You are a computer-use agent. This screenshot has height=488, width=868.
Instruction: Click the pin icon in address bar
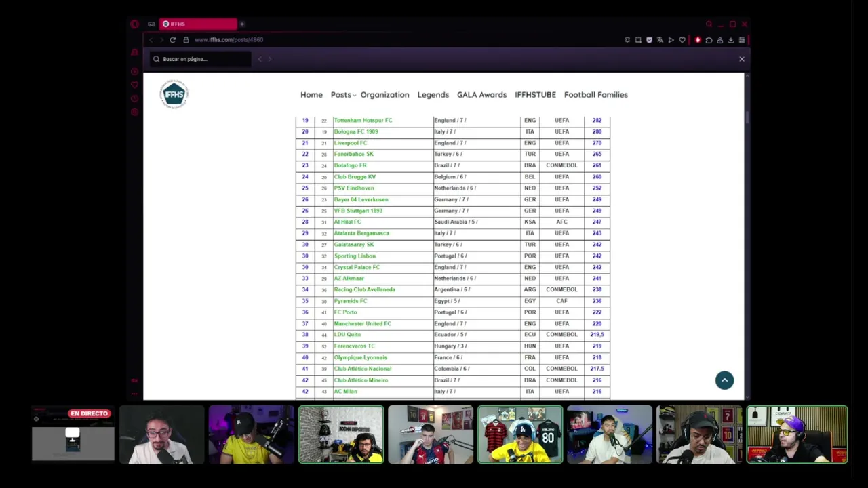[x=627, y=40]
